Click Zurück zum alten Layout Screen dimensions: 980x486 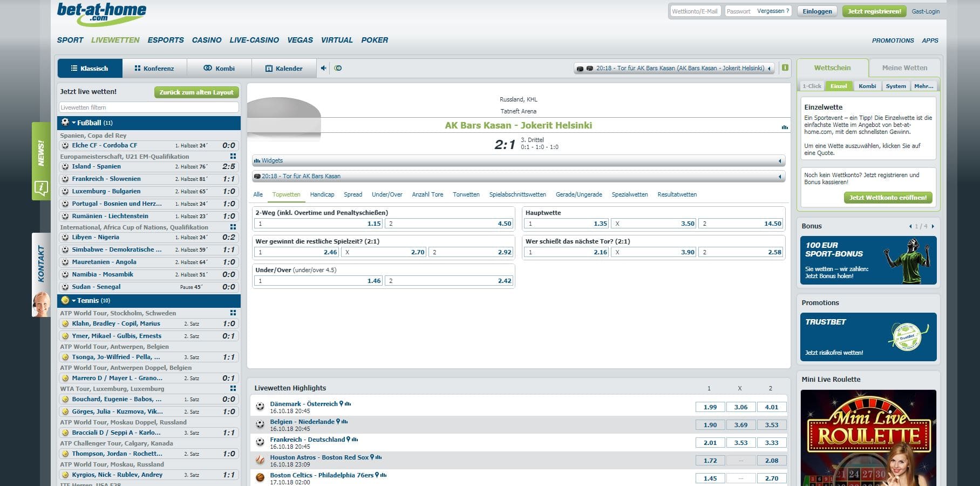[196, 92]
